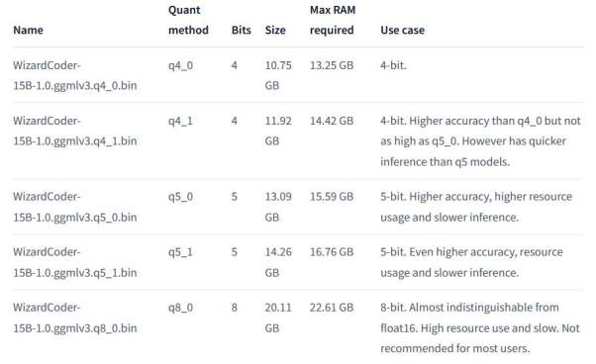Image resolution: width=596 pixels, height=364 pixels.
Task: Open the WizardCoder-15B-1.0.ggmlv3.q5_0.bin file link
Action: click(x=75, y=207)
